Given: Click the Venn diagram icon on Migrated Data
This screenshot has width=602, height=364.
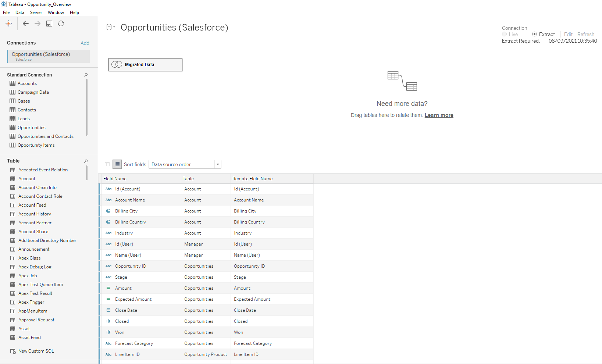Looking at the screenshot, I should coord(117,64).
